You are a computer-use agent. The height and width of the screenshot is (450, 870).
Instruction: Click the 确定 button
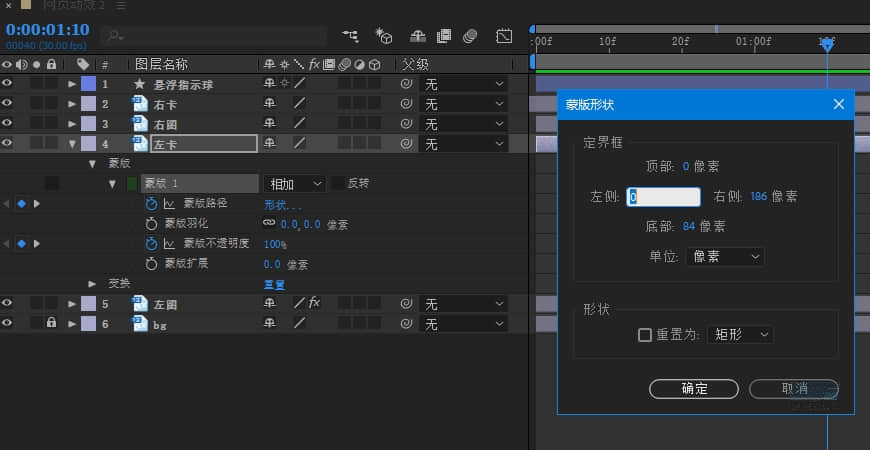point(694,389)
